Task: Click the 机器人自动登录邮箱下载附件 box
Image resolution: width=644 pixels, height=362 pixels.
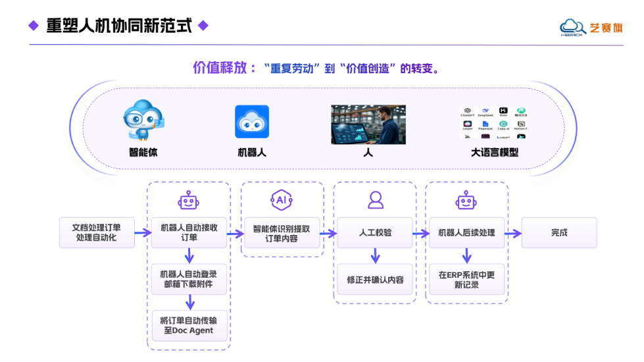Action: tap(189, 280)
